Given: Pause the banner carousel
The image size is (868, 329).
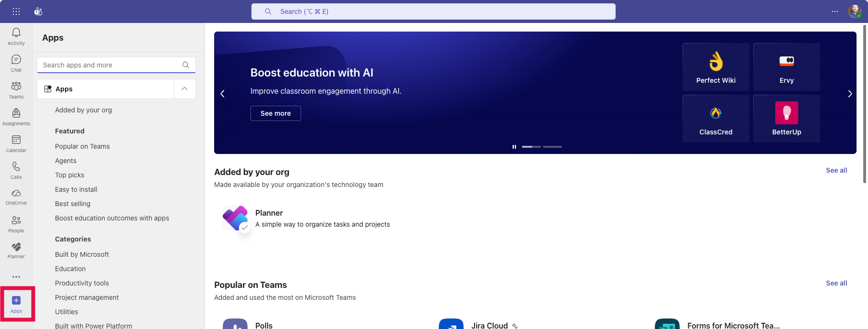Looking at the screenshot, I should [x=514, y=147].
